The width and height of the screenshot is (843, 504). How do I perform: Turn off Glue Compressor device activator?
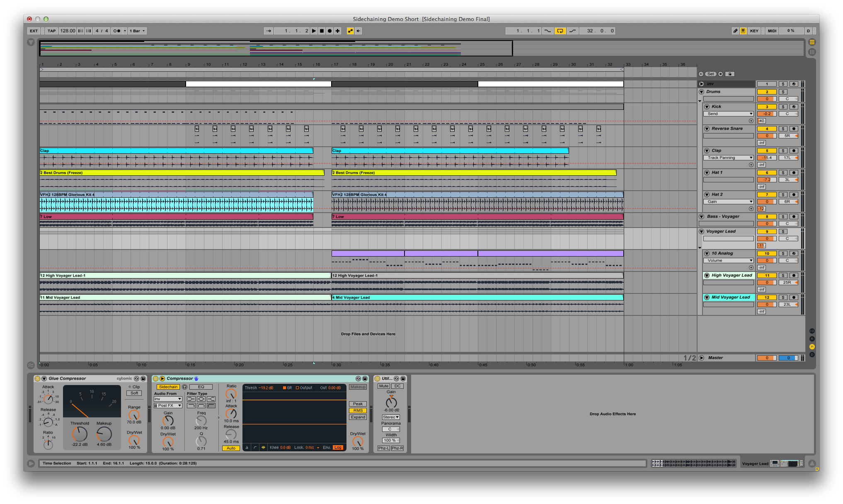[x=37, y=379]
